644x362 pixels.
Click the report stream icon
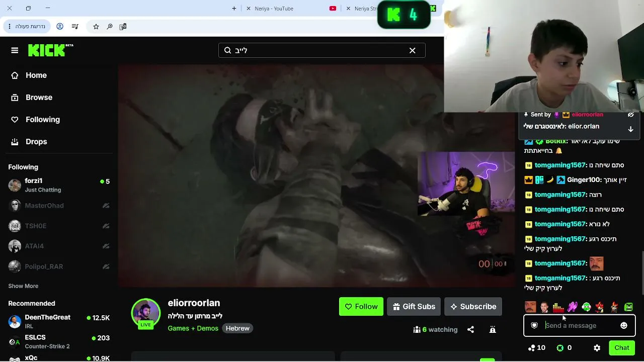(x=493, y=330)
